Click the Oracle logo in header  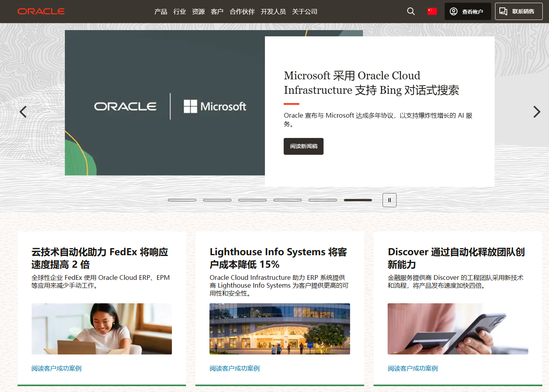[41, 11]
